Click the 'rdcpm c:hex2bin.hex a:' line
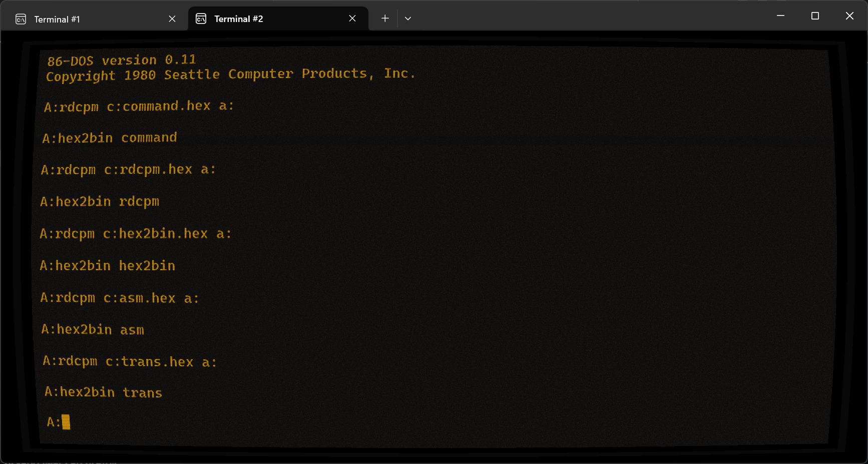The image size is (868, 464). 136,234
